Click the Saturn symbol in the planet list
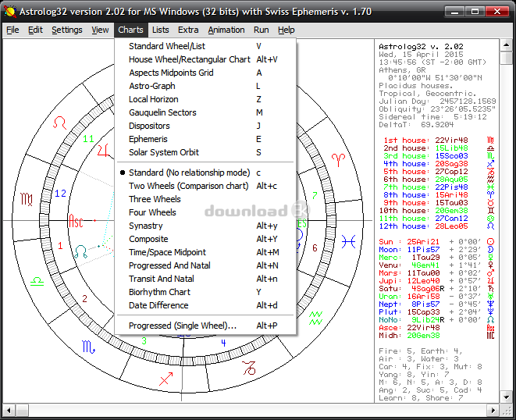This screenshot has height=420, width=516. tap(490, 289)
